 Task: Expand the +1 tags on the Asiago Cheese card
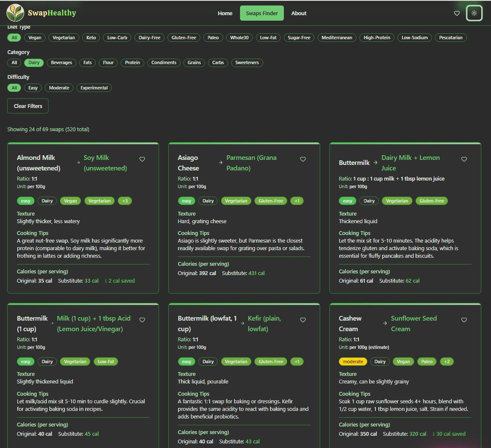pos(297,201)
